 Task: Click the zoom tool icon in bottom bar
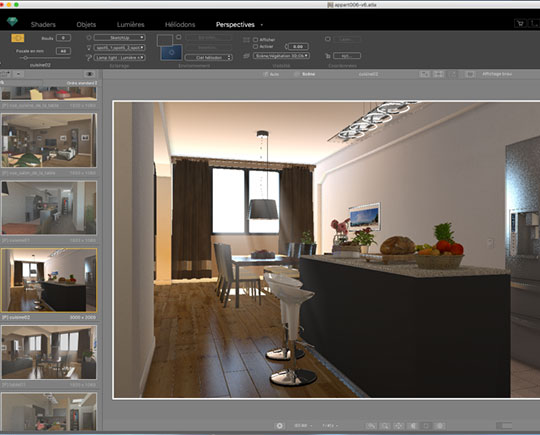[x=385, y=426]
